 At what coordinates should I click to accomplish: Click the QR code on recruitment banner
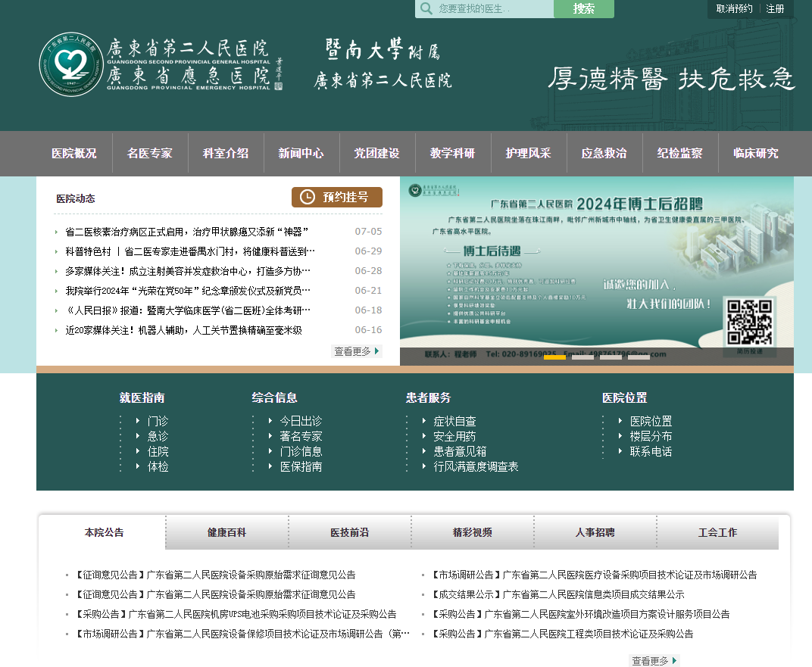749,323
